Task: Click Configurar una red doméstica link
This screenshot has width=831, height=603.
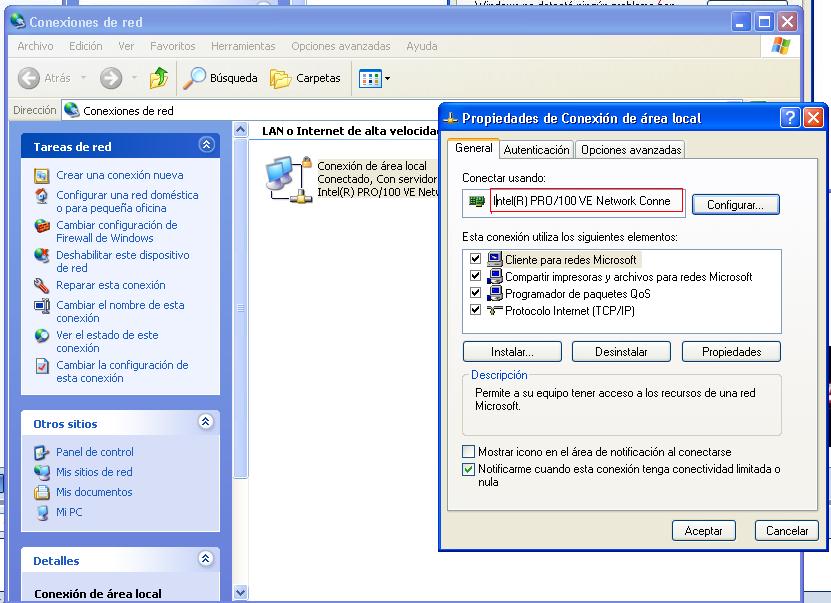Action: (127, 201)
